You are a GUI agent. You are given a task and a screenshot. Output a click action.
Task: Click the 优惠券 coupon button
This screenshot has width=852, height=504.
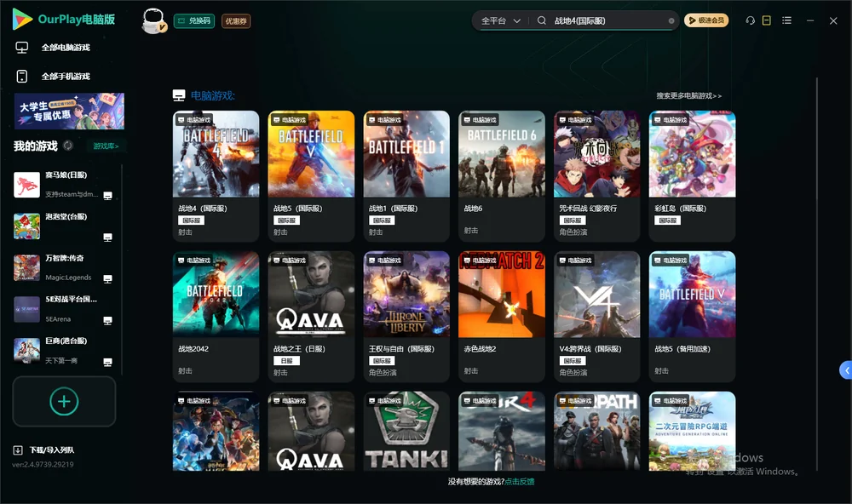tap(236, 20)
